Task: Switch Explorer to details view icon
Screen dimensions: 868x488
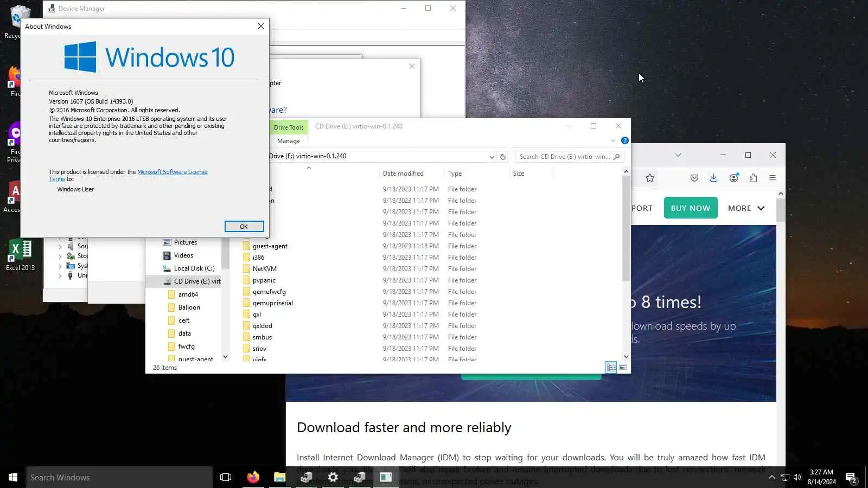Action: coord(611,367)
